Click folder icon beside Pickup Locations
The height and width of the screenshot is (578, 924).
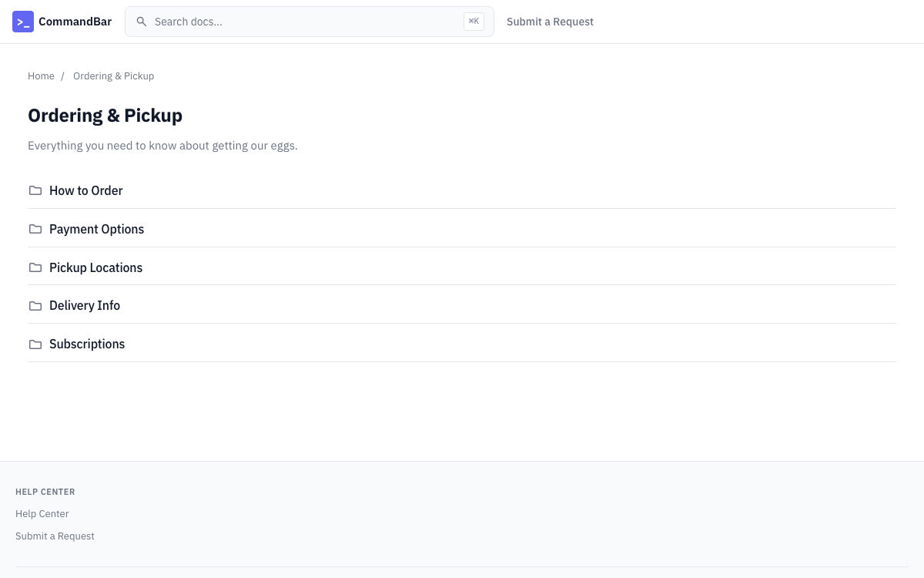35,267
